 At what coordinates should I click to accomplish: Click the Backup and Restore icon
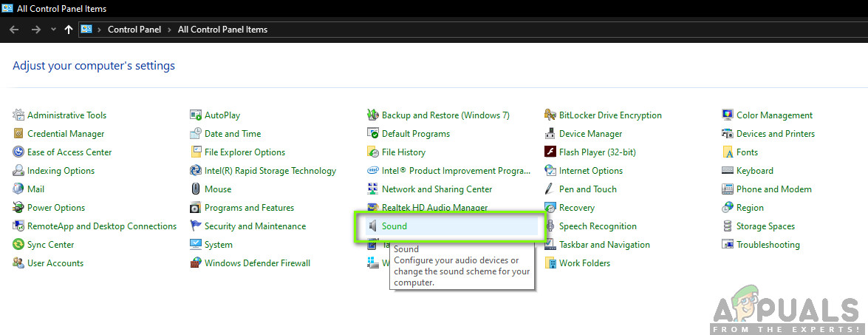(x=373, y=115)
